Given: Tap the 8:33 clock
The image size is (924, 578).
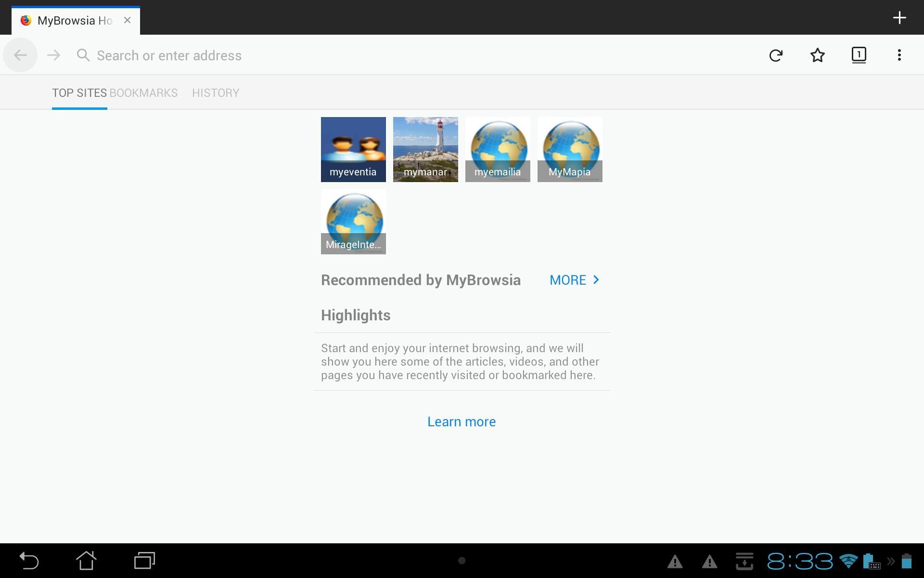Looking at the screenshot, I should click(799, 561).
